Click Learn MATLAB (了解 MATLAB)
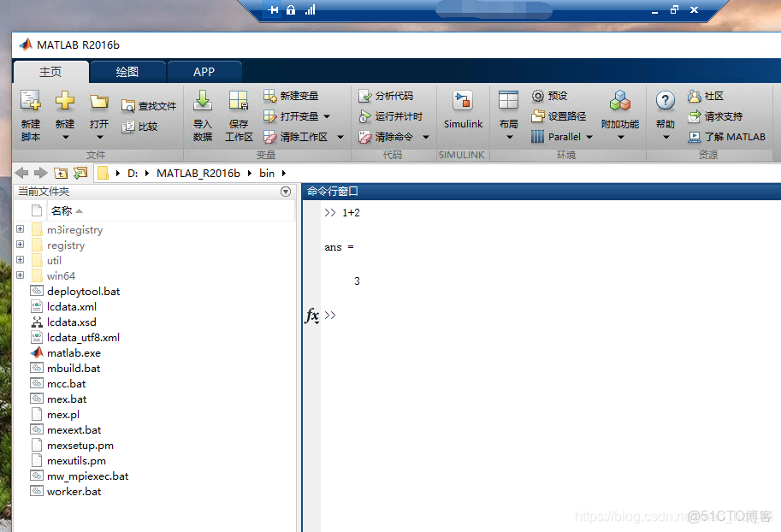This screenshot has width=781, height=532. [x=727, y=137]
